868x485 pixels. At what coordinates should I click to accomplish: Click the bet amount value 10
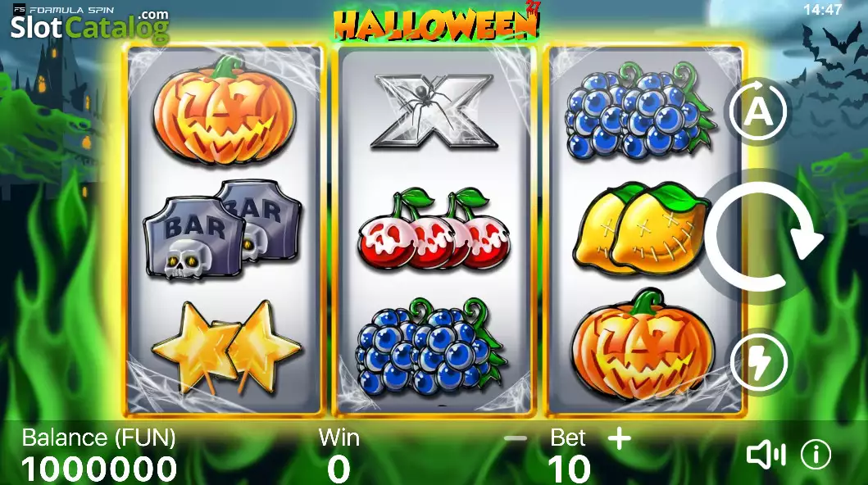(569, 469)
